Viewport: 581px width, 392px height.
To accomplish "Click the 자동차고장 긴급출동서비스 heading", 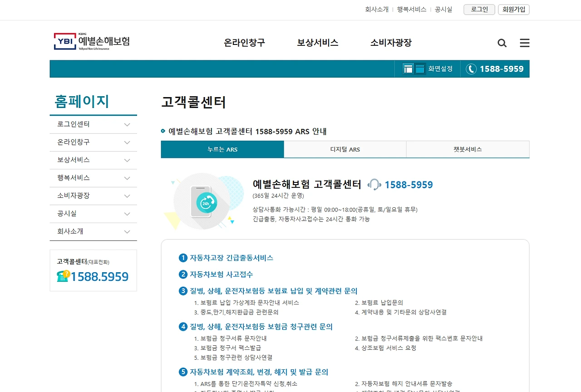I will 231,258.
